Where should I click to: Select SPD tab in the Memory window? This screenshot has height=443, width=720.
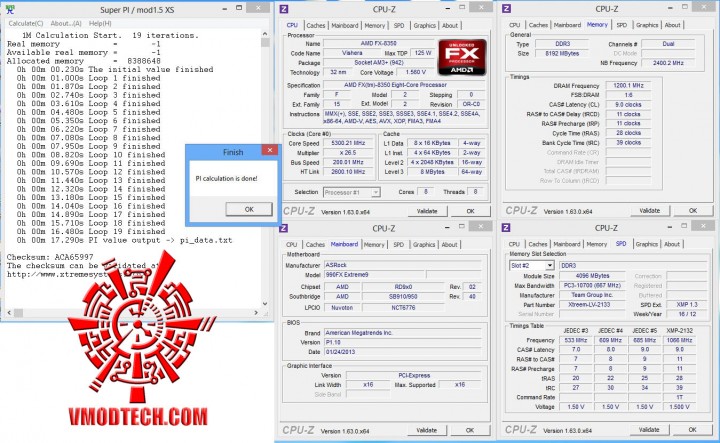pos(622,25)
